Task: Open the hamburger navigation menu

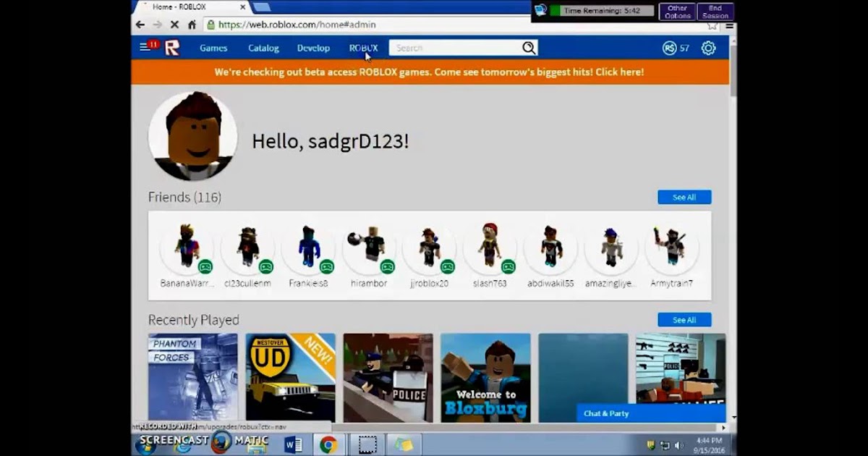Action: [145, 48]
